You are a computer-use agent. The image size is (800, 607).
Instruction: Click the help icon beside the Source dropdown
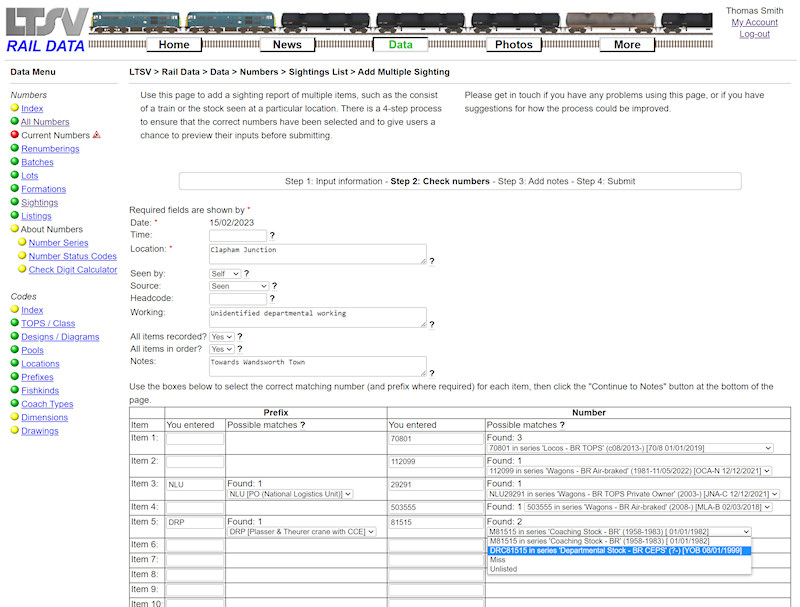(x=273, y=284)
